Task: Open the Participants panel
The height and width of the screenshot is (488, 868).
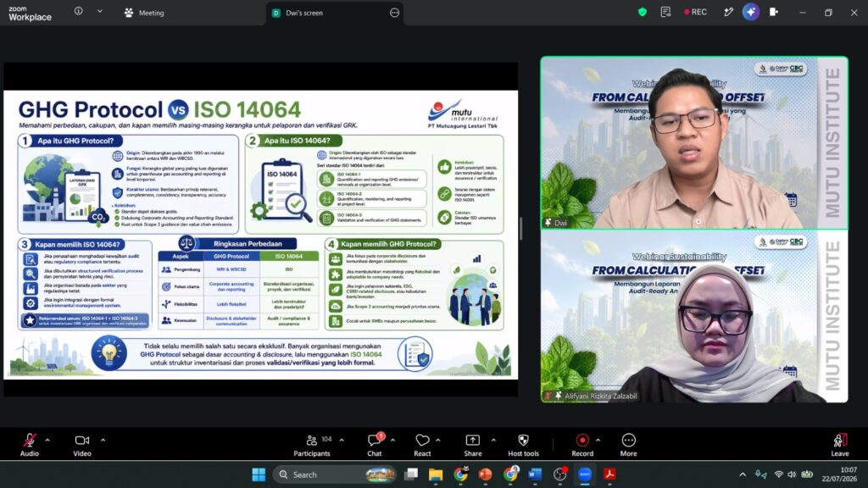Action: (312, 444)
